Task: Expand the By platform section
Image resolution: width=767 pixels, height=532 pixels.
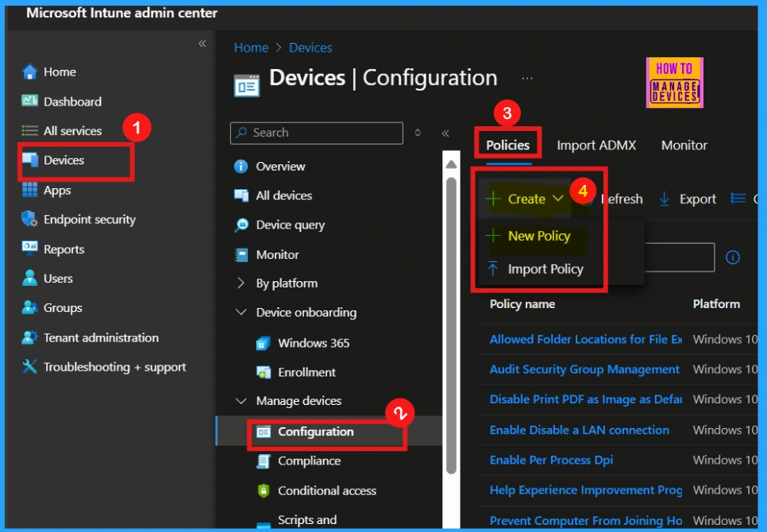Action: coord(241,283)
